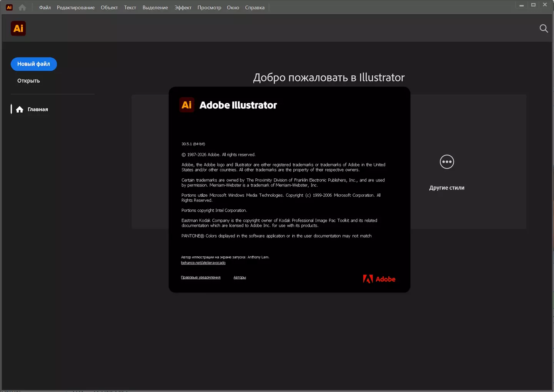Open the Окно menu
Screen dimensions: 554x392
[233, 7]
